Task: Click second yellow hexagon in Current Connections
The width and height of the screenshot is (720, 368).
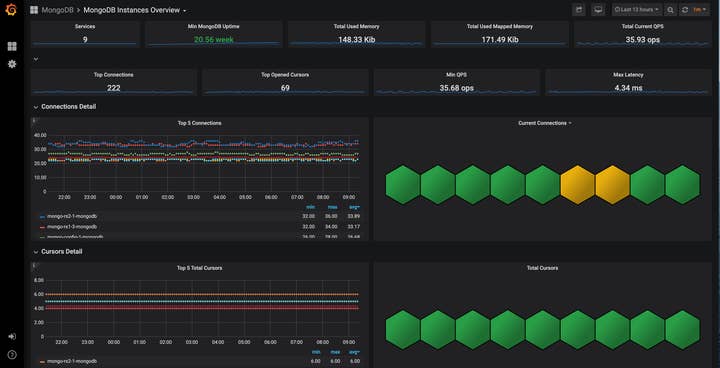Action: click(613, 185)
